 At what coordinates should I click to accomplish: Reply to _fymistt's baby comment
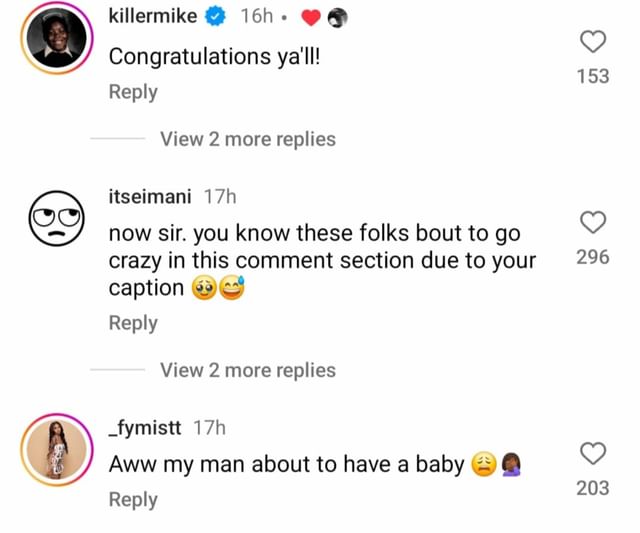tap(133, 500)
